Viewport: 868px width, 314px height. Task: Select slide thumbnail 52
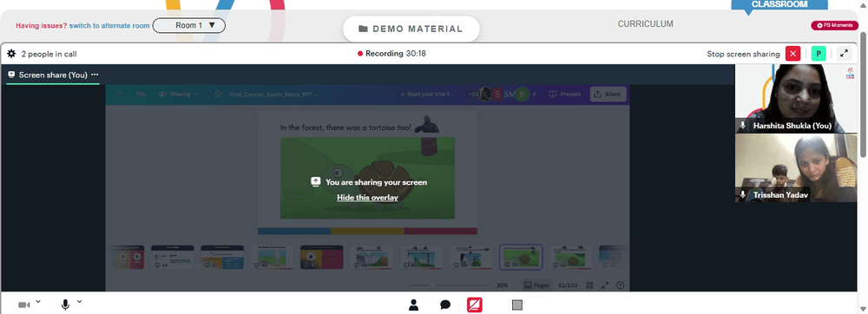point(571,258)
